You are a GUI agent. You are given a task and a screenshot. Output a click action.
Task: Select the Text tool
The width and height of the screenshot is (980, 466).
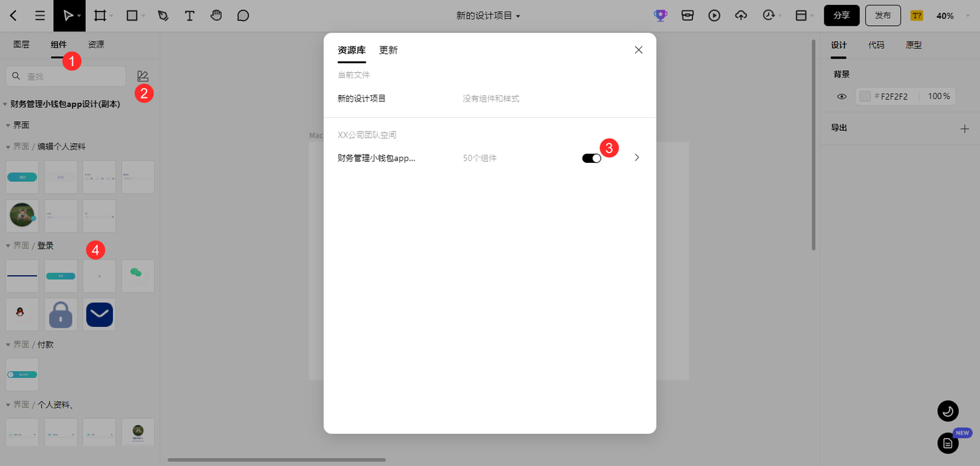(x=189, y=15)
